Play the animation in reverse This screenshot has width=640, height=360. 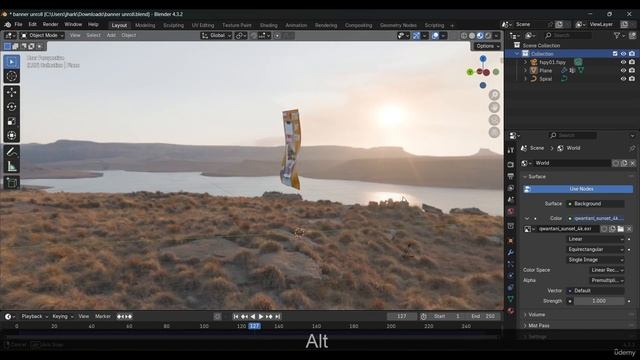click(253, 316)
